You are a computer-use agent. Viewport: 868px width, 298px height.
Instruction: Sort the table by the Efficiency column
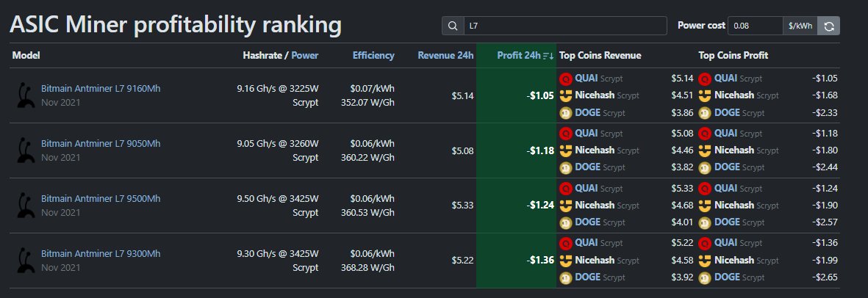pos(373,55)
